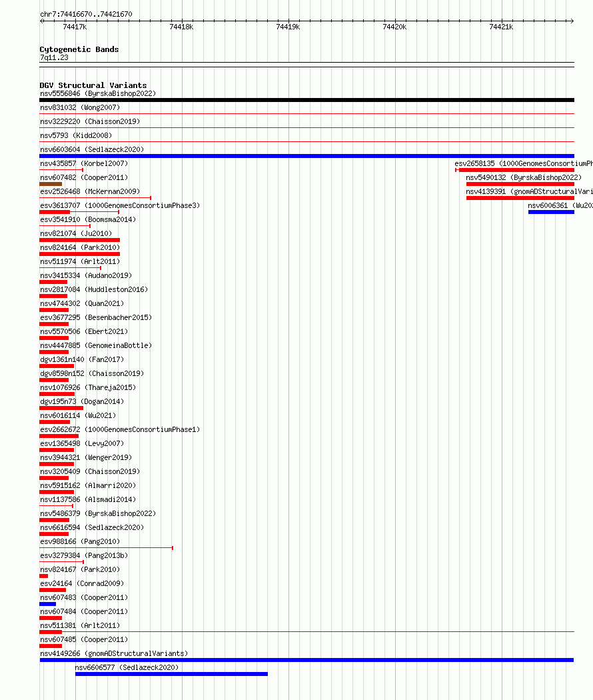
Task: Click the blue bar under nsv6606577
Action: click(x=171, y=674)
